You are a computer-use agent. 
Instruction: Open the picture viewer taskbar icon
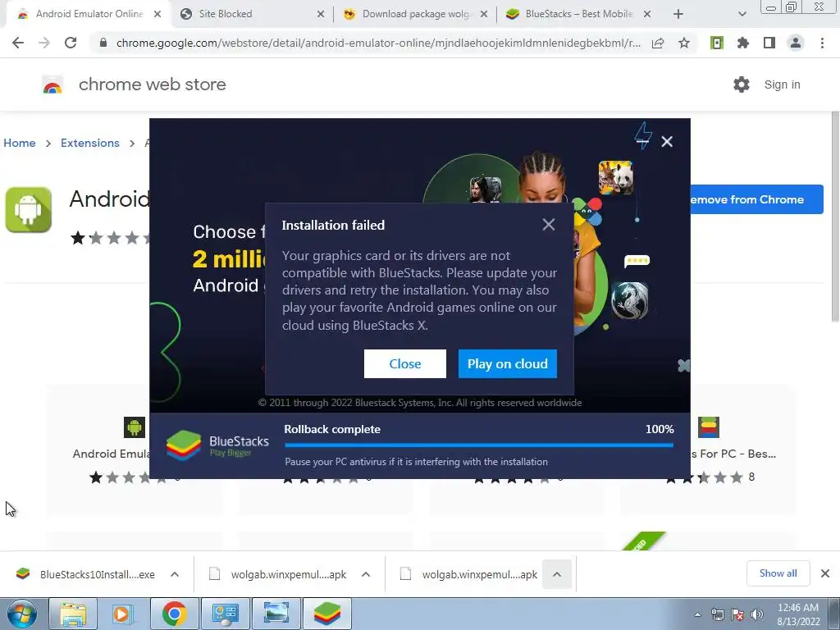[276, 614]
